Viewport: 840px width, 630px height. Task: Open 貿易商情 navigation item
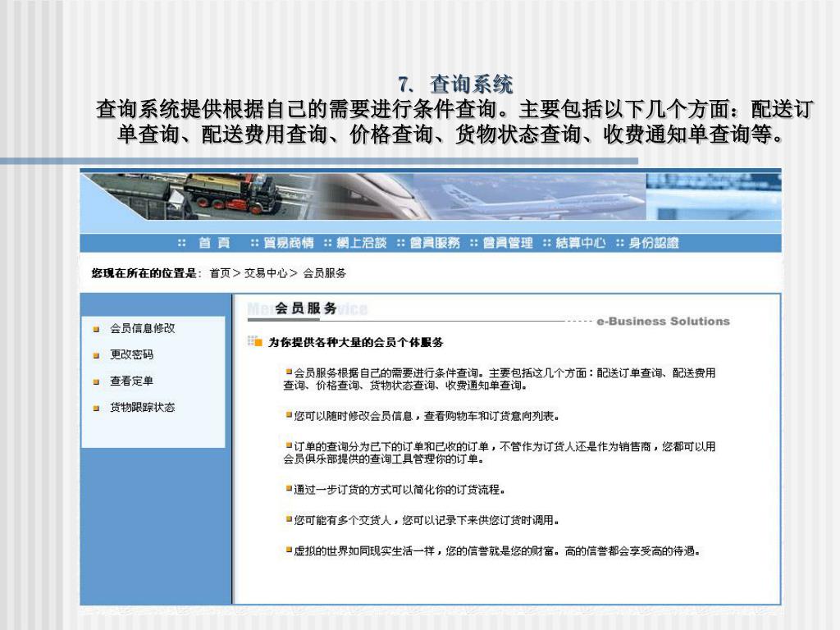[288, 243]
